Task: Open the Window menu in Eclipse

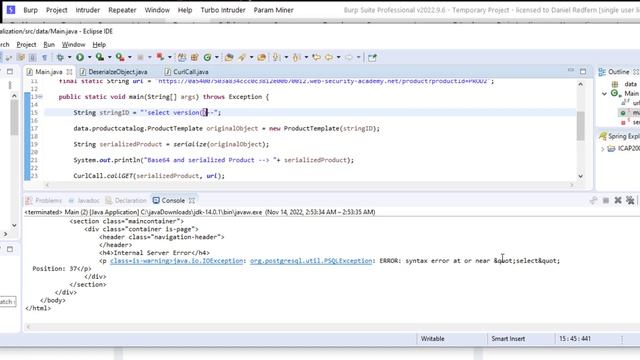Action: pos(73,44)
